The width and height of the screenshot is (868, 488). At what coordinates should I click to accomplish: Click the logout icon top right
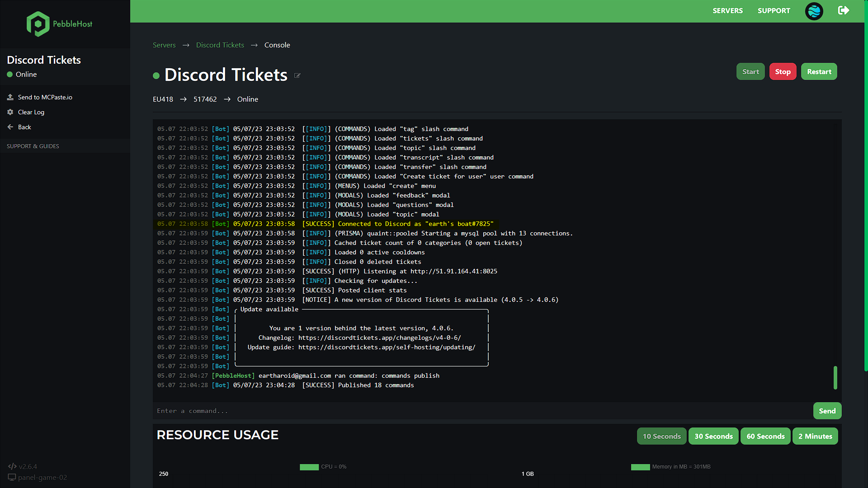pyautogui.click(x=843, y=10)
